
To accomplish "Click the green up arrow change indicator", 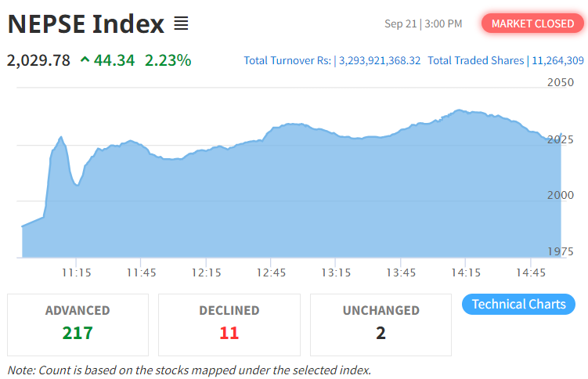I will click(85, 60).
